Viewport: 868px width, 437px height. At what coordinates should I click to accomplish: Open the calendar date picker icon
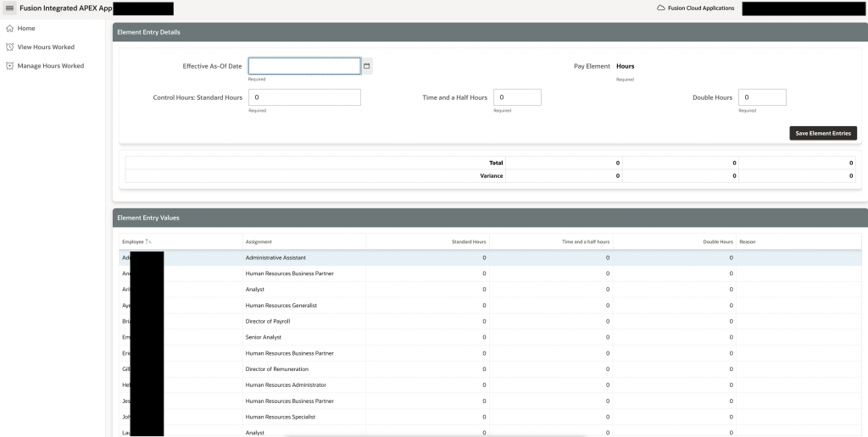tap(367, 66)
